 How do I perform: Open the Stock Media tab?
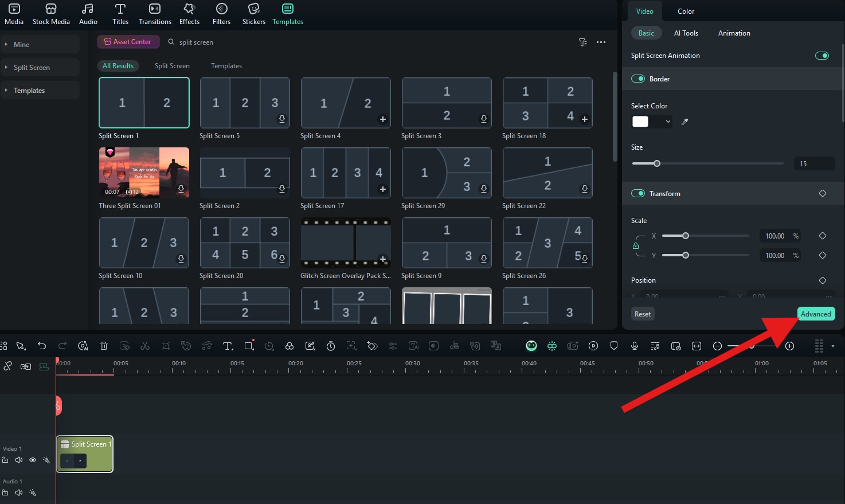coord(51,14)
